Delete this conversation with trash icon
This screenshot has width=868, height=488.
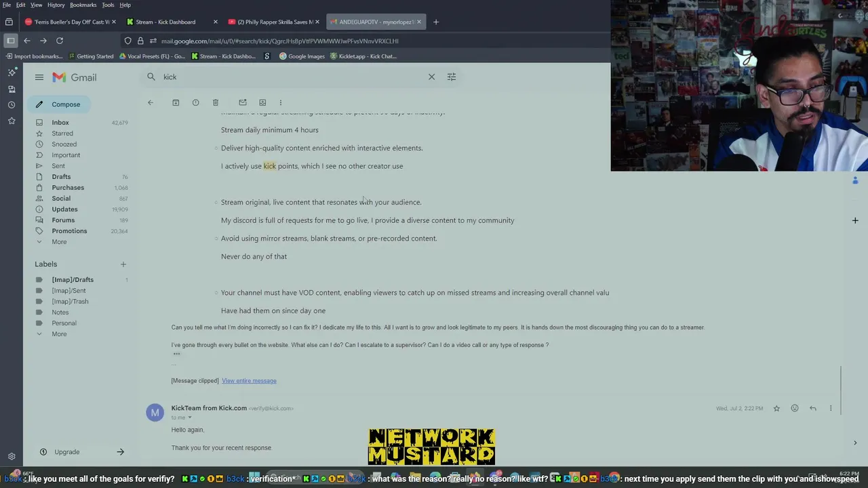tap(216, 102)
